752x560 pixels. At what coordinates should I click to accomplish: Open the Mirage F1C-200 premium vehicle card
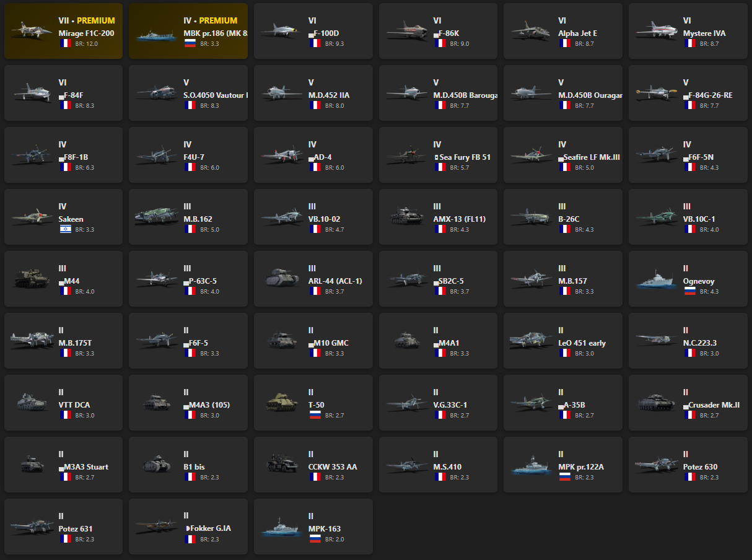coord(63,31)
